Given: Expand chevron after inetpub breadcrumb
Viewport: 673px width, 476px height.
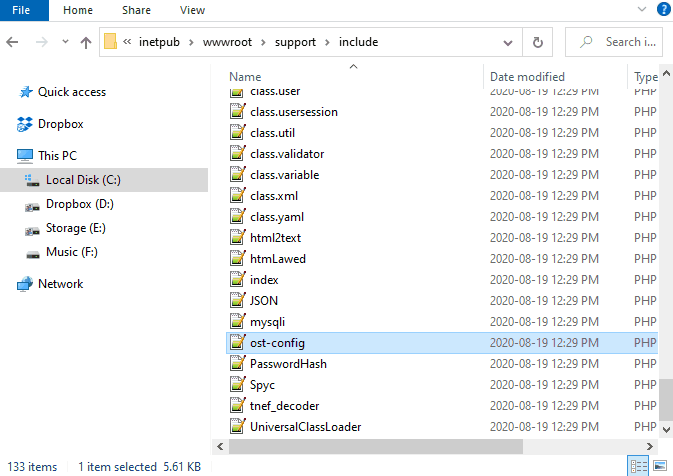Looking at the screenshot, I should click(191, 42).
